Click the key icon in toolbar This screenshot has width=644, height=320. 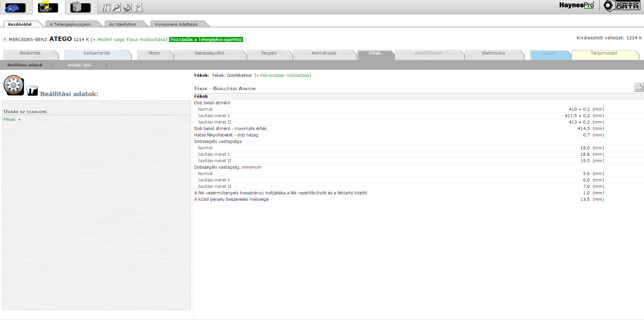click(x=116, y=7)
